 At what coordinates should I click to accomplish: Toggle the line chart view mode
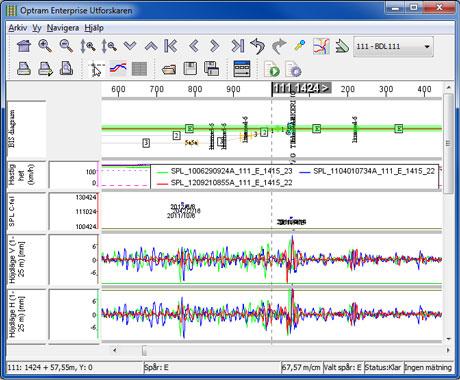(118, 69)
